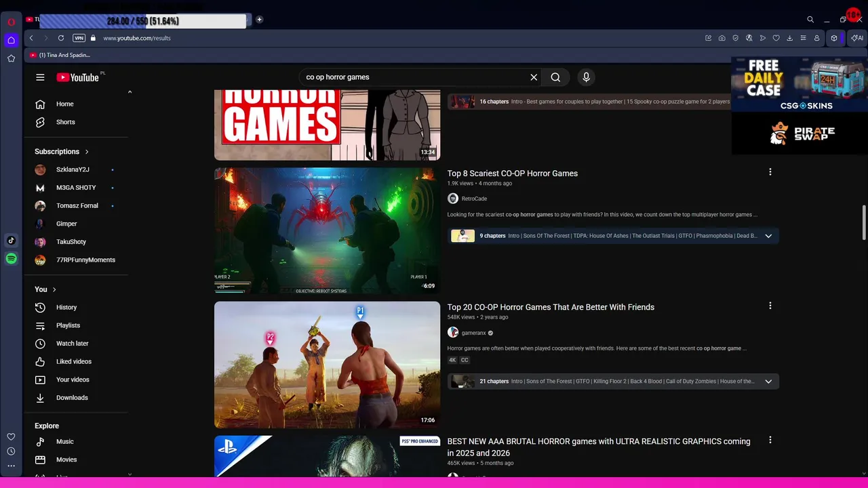Open browser downloads icon
The image size is (868, 488).
(790, 38)
